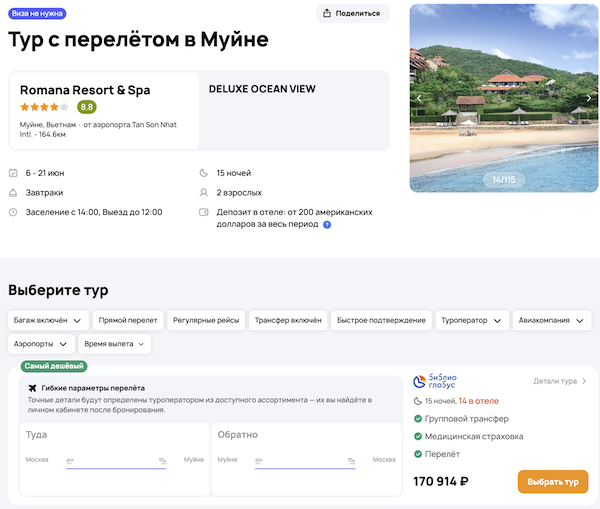
Task: Click the calendar icon next to dates
Action: point(13,173)
